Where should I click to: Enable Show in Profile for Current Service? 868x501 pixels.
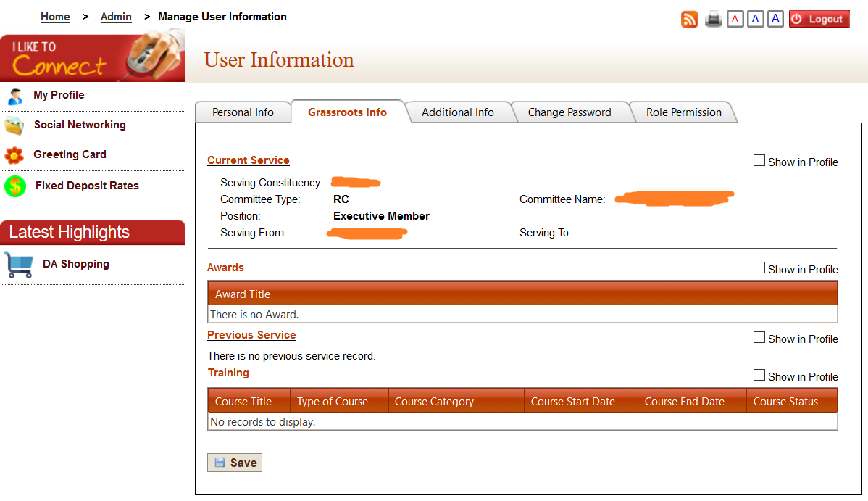(759, 161)
